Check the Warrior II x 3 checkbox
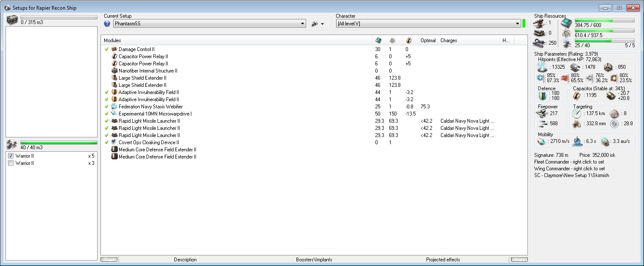This screenshot has height=266, width=644. (11, 163)
